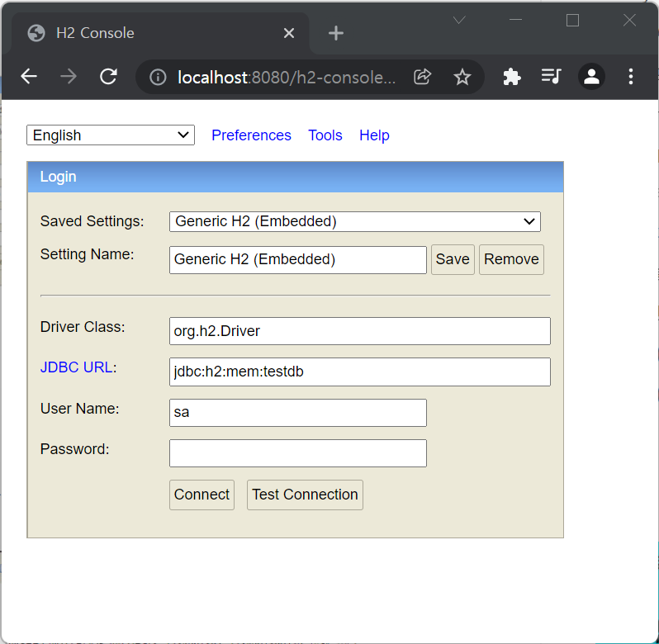The image size is (659, 644).
Task: Maximize the browser window
Action: click(x=572, y=20)
